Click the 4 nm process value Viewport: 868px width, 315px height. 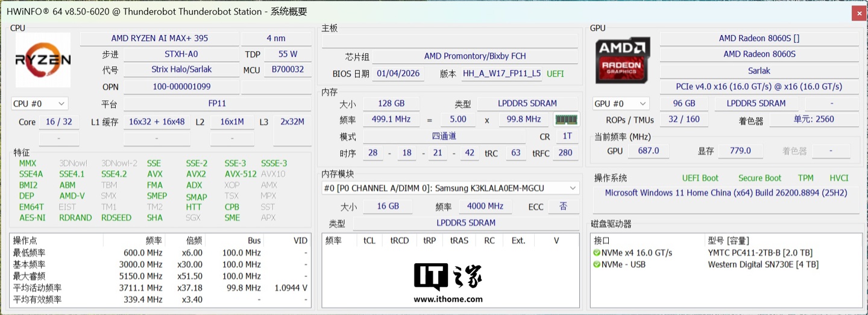pyautogui.click(x=275, y=38)
